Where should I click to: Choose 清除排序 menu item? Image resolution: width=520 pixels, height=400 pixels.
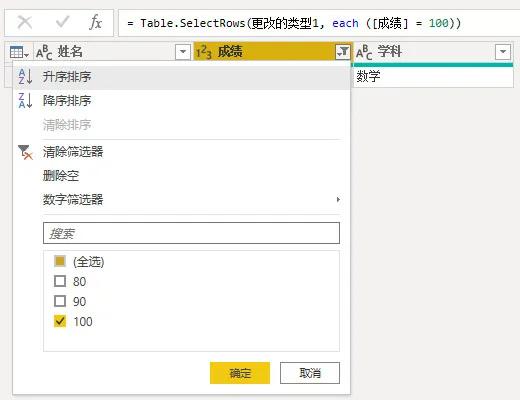click(x=181, y=125)
